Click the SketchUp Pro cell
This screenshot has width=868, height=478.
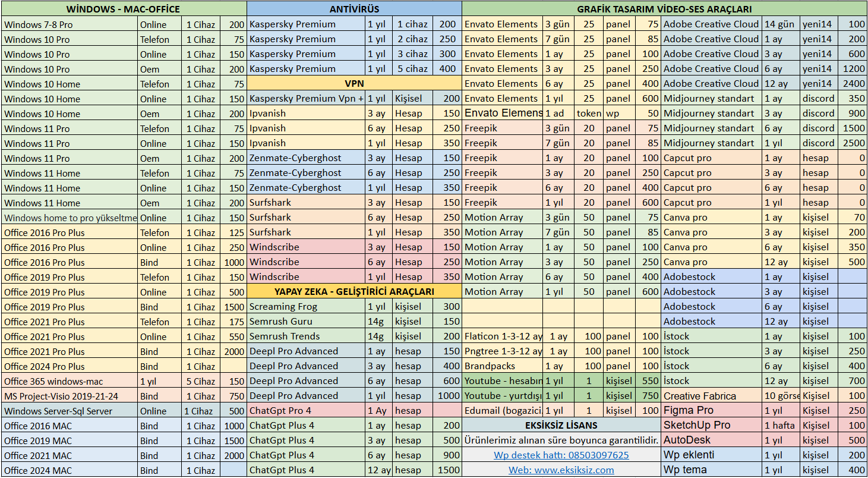click(712, 426)
